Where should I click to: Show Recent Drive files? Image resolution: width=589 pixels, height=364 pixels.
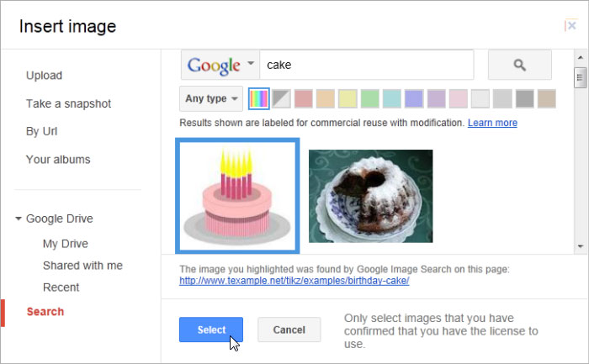[x=61, y=288]
